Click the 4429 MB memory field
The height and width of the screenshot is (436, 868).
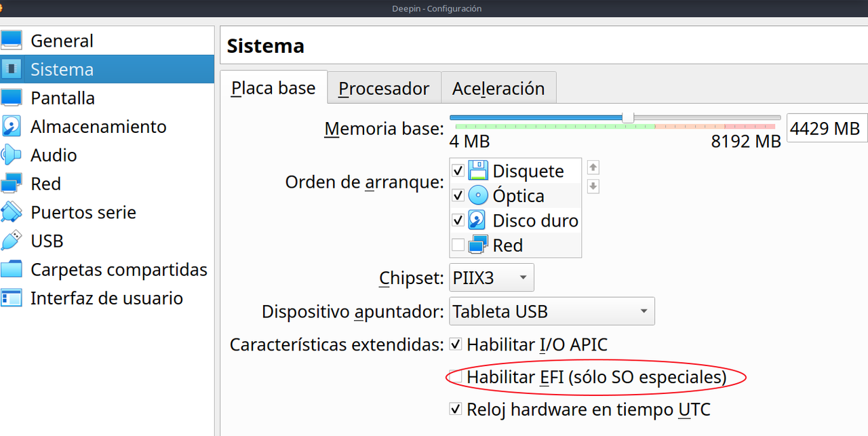[827, 127]
